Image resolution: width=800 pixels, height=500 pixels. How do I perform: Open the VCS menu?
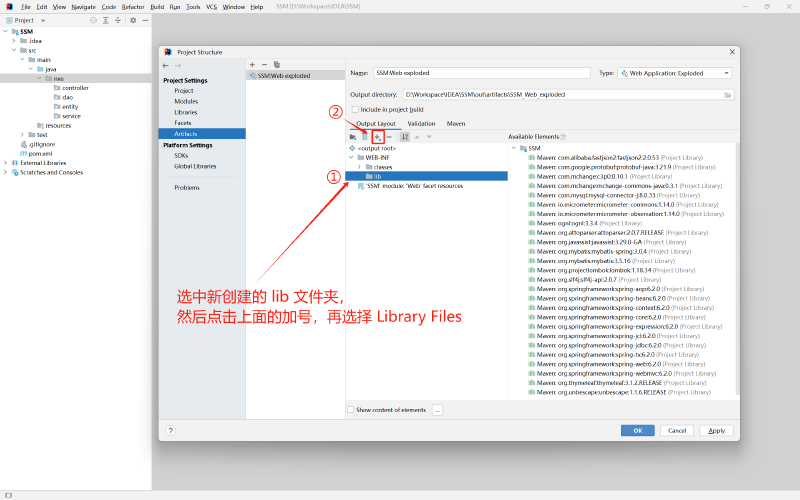211,7
